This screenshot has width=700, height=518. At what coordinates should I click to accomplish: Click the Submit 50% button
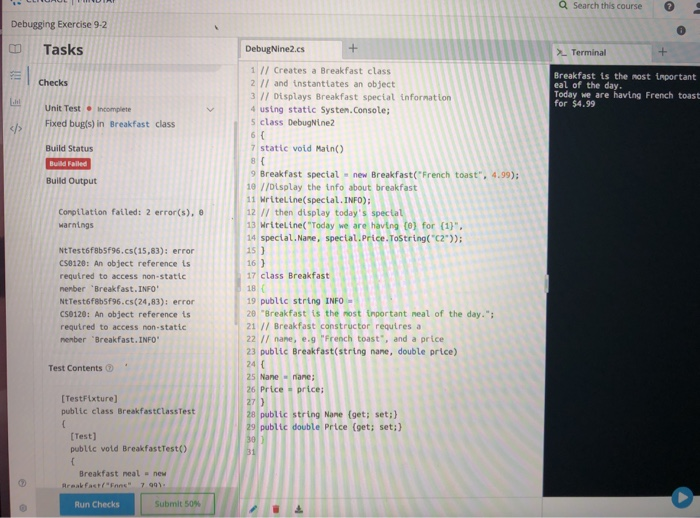point(178,504)
